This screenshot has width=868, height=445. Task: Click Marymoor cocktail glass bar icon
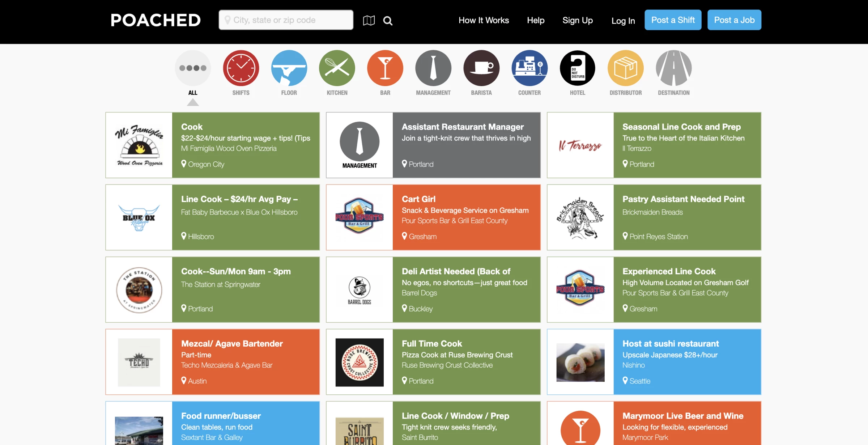[x=580, y=428]
